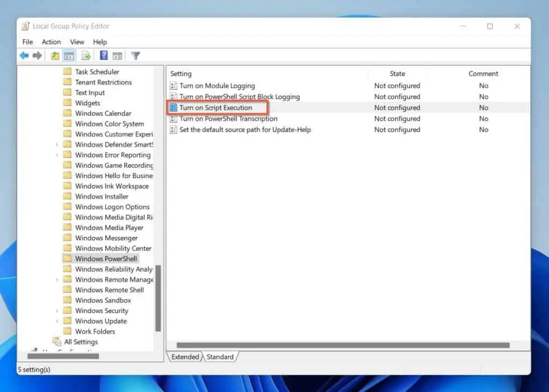The width and height of the screenshot is (549, 392).
Task: Open the View menu
Action: 77,42
